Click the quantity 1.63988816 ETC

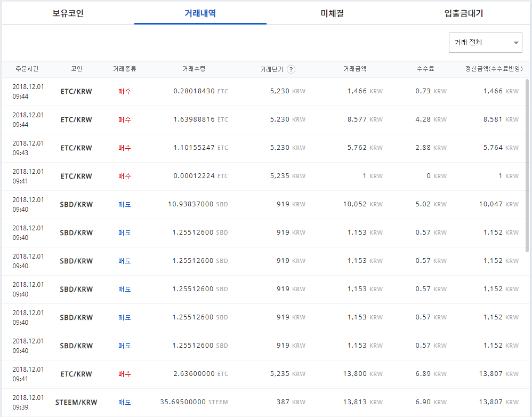pyautogui.click(x=200, y=119)
